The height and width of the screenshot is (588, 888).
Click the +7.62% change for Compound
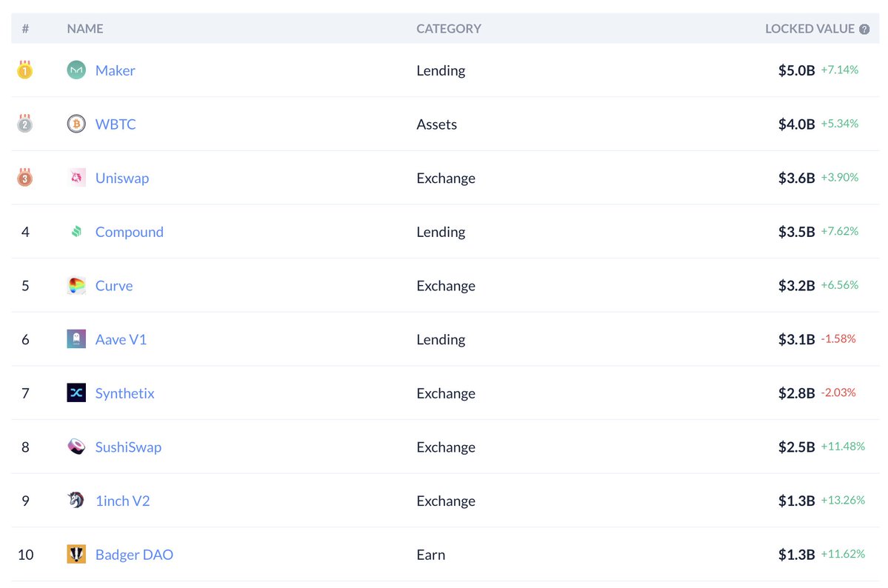pyautogui.click(x=839, y=231)
